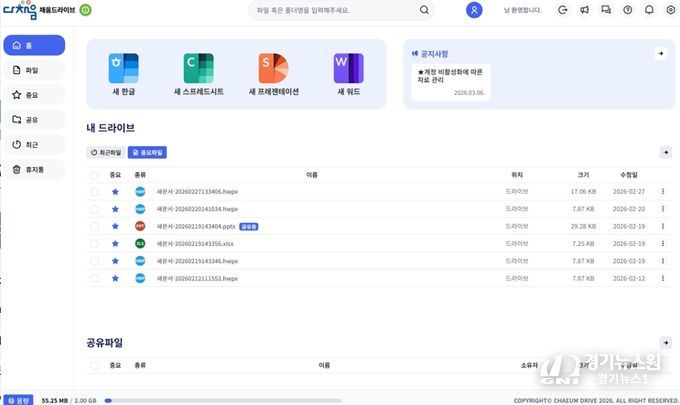The image size is (680, 405).
Task: Open more options for 새문서-20260227133406.hwpx
Action: click(662, 191)
